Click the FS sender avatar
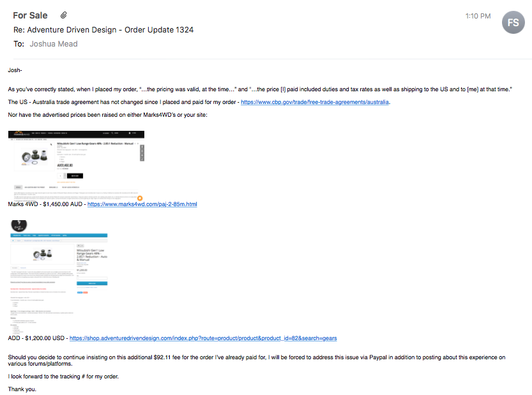The width and height of the screenshot is (532, 395). coord(513,22)
